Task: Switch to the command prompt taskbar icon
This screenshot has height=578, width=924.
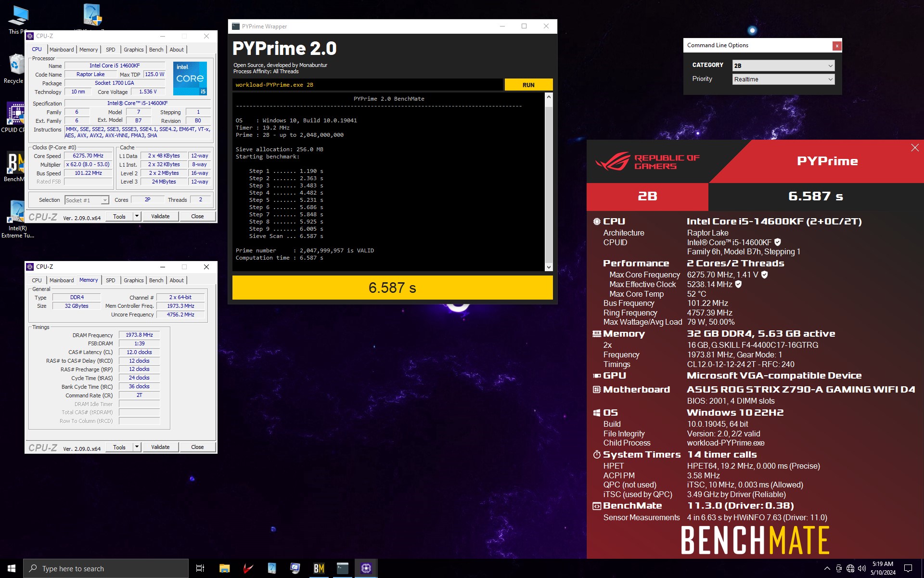Action: click(x=342, y=568)
